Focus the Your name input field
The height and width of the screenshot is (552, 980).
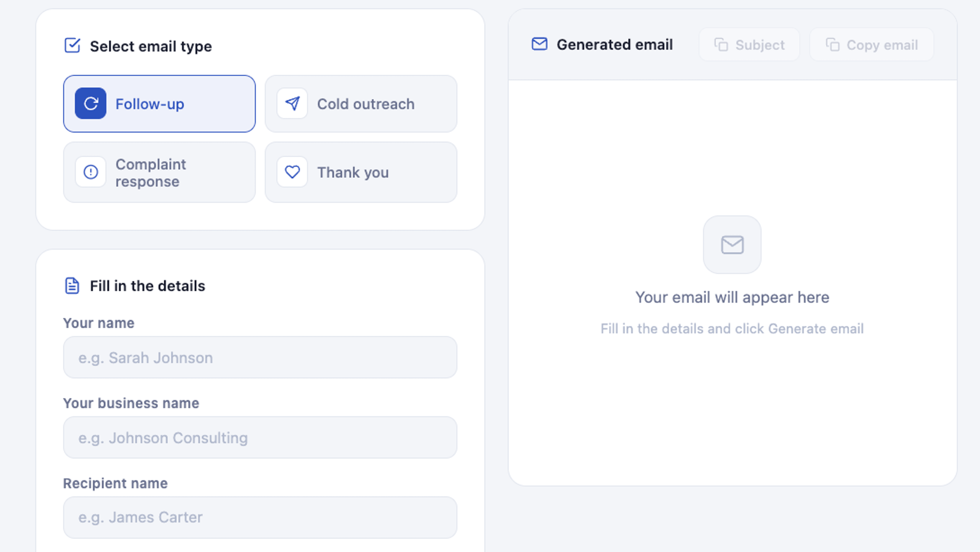click(x=260, y=357)
